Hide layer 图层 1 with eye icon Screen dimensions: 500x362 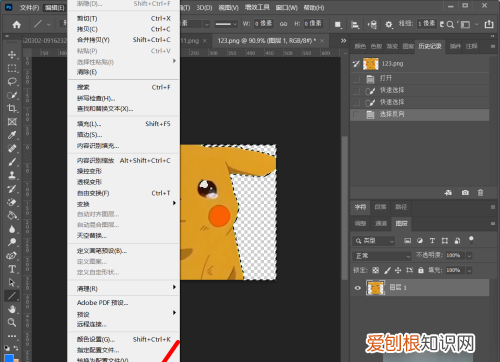point(358,288)
